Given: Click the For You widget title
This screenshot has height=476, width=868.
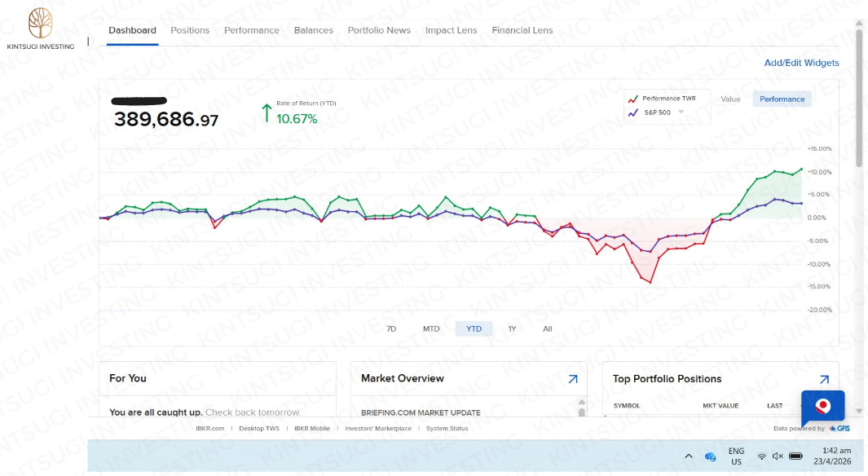Looking at the screenshot, I should [x=128, y=378].
